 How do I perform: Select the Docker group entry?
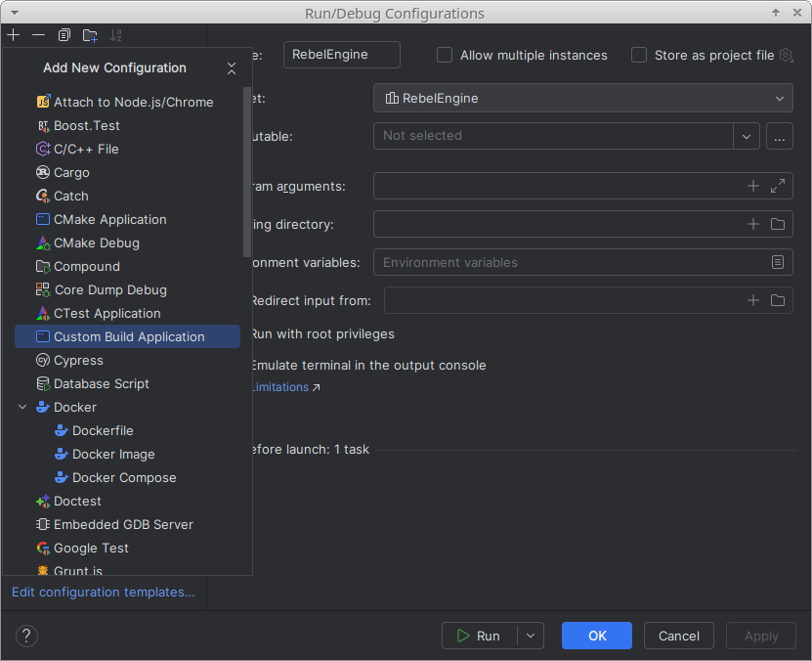click(x=127, y=407)
